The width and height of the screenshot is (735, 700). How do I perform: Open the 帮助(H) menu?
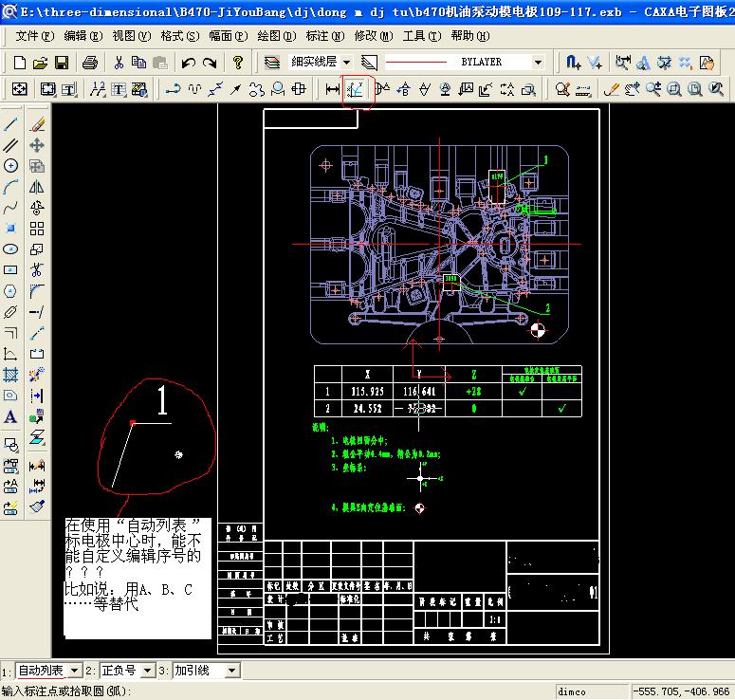pos(470,36)
